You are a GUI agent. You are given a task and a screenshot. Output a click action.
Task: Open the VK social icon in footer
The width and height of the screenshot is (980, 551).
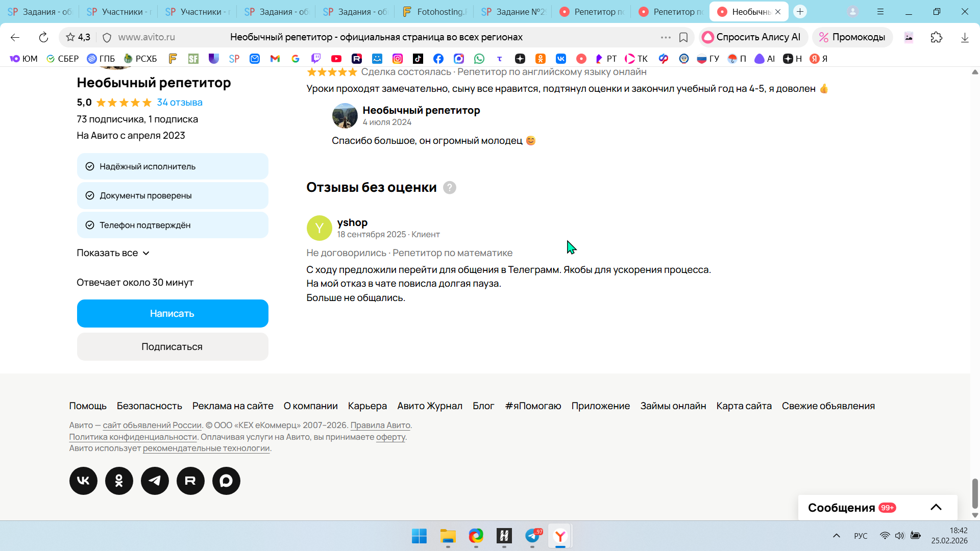[x=83, y=481]
